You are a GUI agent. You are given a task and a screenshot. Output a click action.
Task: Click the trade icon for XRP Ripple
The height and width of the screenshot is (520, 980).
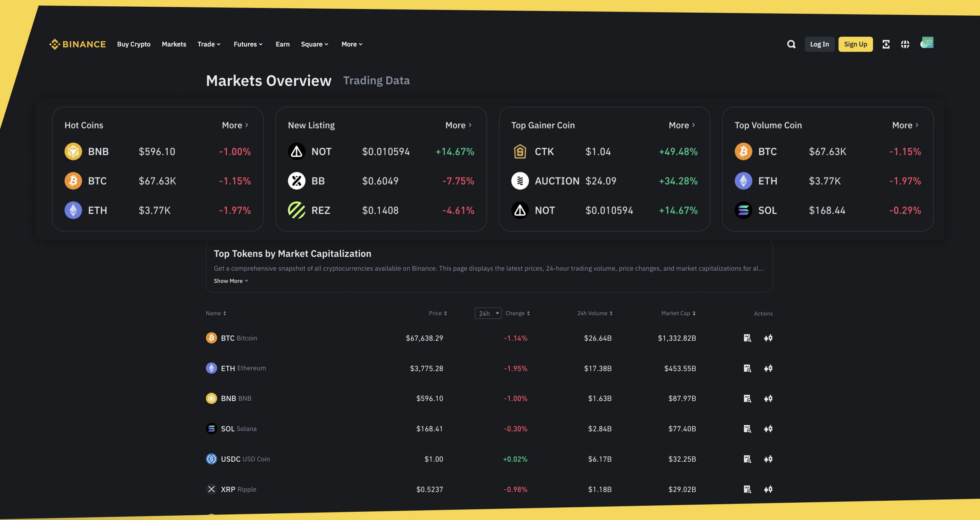(768, 489)
